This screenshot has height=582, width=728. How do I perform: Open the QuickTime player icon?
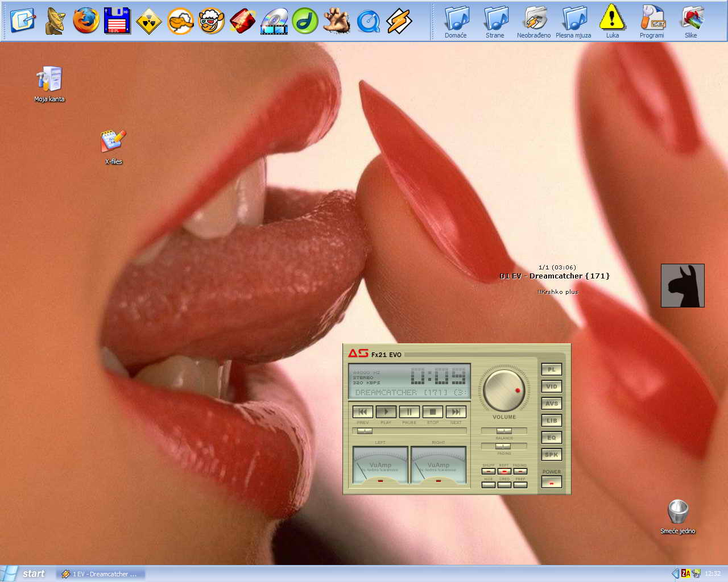[x=368, y=22]
